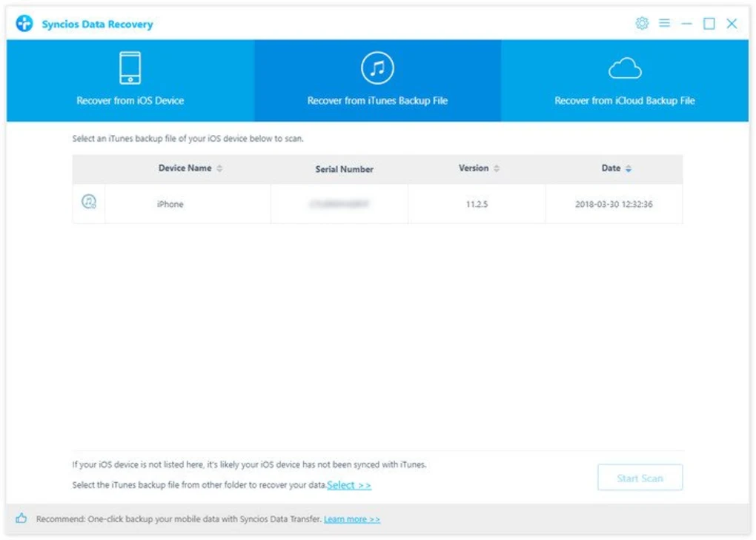
Task: Sort the list by Version arrows
Action: [497, 169]
